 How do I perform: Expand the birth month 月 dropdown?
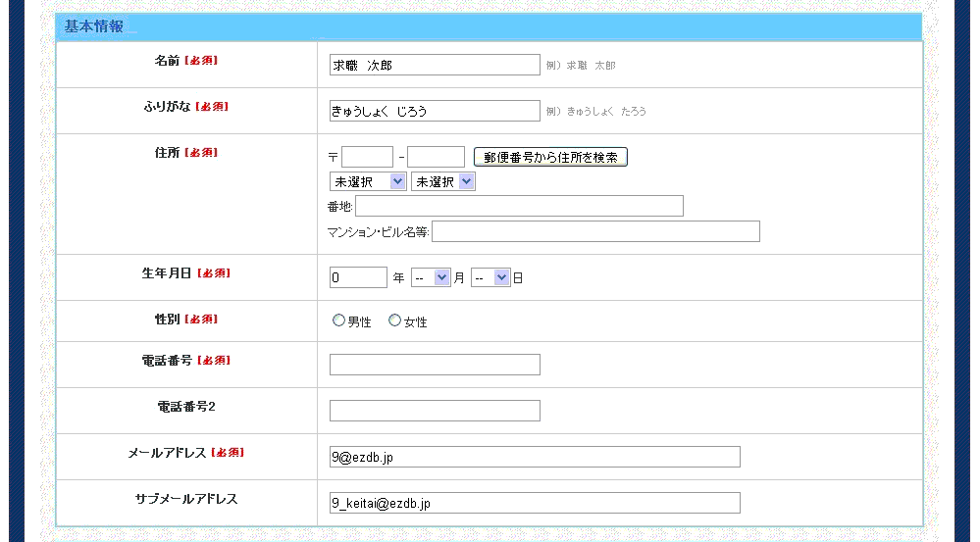pos(431,277)
